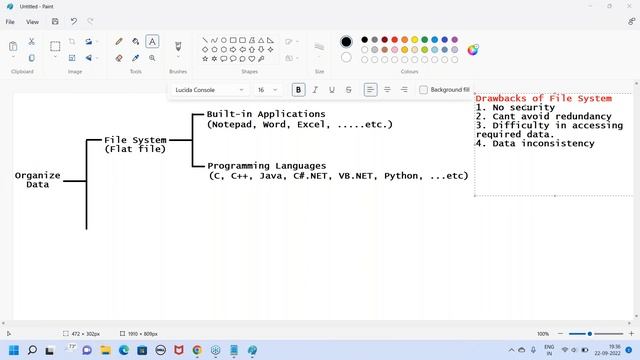
Task: Click the Paste clipboard icon
Action: point(13,46)
